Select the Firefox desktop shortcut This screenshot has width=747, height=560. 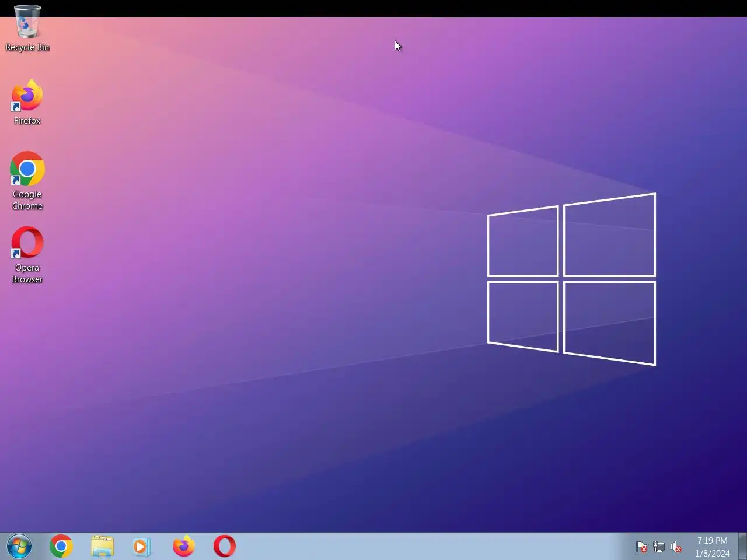pos(27,103)
